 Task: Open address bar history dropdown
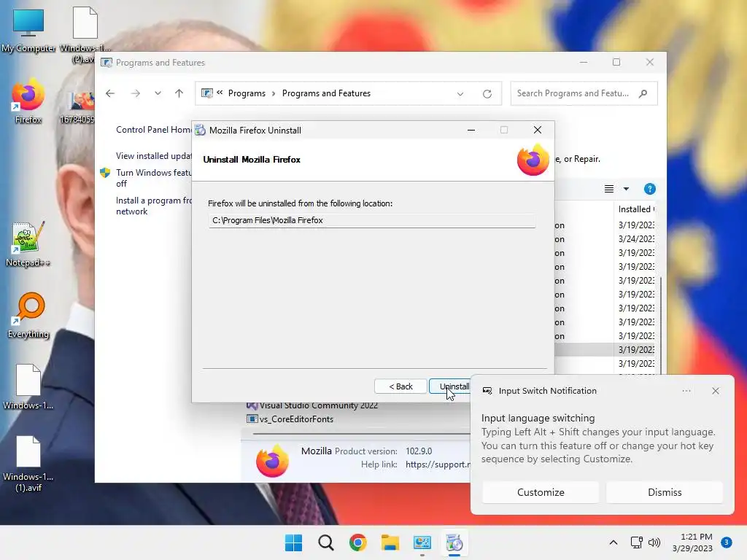[x=460, y=93]
